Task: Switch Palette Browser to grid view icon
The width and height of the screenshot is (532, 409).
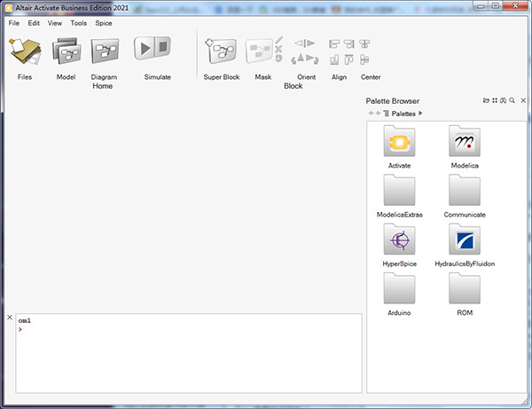Action: pyautogui.click(x=495, y=100)
